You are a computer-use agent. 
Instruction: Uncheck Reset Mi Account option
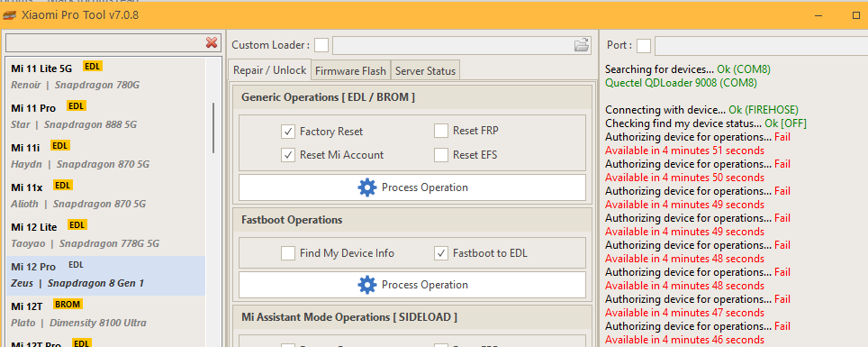288,155
